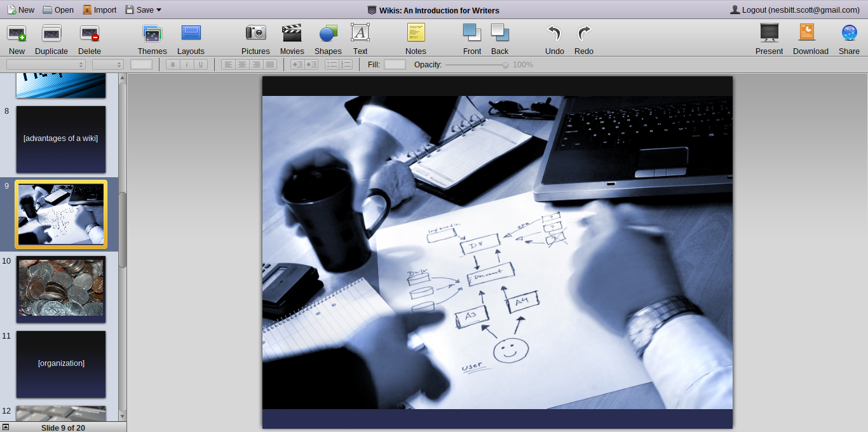Bring the selection to the Front
This screenshot has width=868, height=432.
(x=472, y=38)
